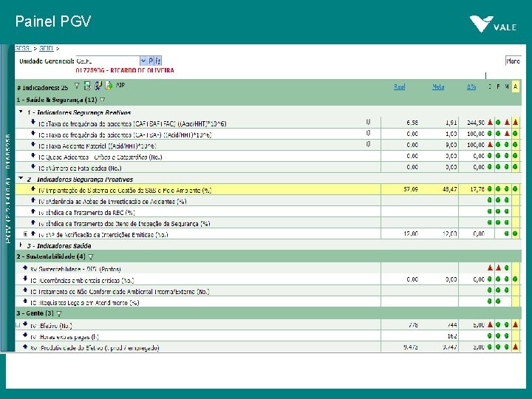
Task: Select the highlighted A column header
Action: (x=516, y=87)
